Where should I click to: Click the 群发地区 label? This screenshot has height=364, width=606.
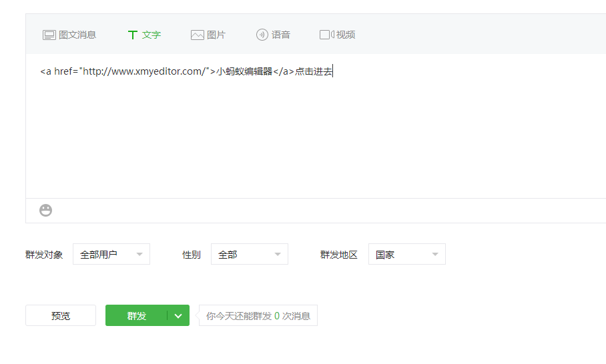click(x=338, y=255)
